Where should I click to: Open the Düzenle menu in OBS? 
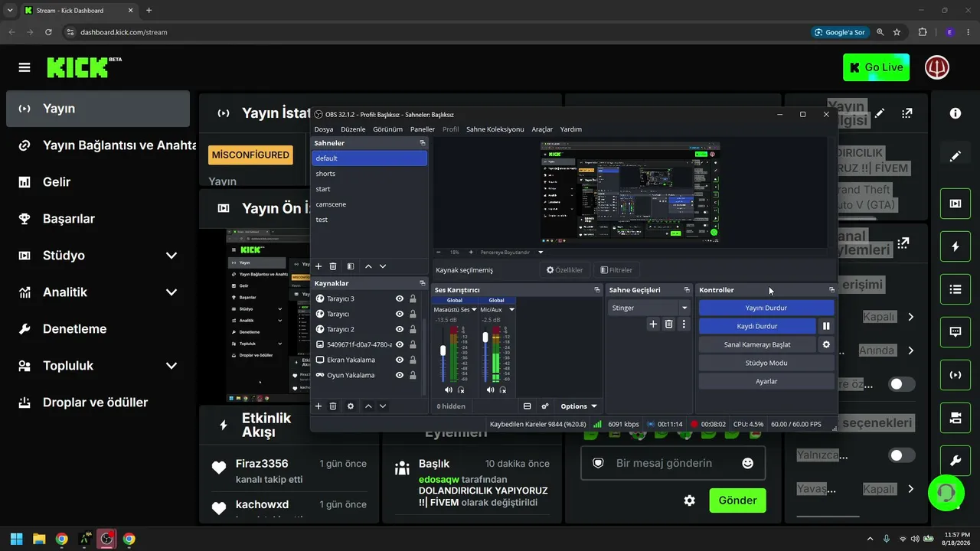353,129
